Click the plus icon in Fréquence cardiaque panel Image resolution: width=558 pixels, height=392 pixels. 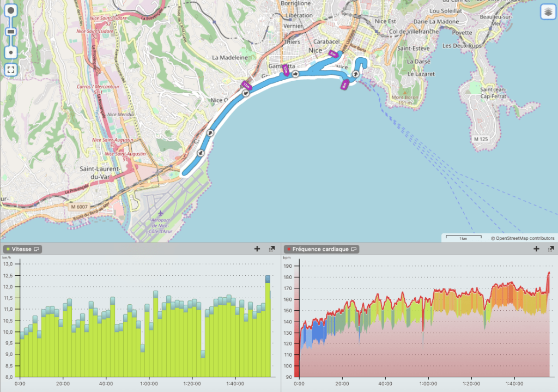click(536, 249)
